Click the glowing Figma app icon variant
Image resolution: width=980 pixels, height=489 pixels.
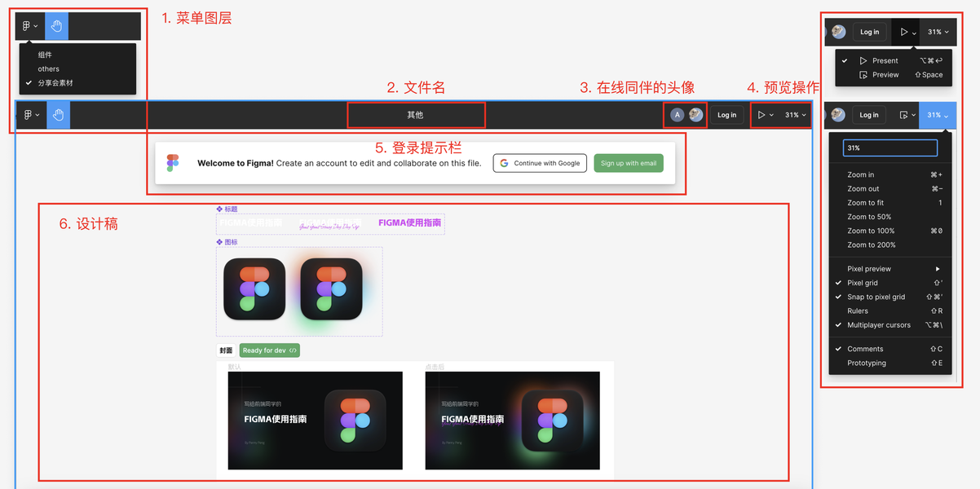tap(331, 289)
